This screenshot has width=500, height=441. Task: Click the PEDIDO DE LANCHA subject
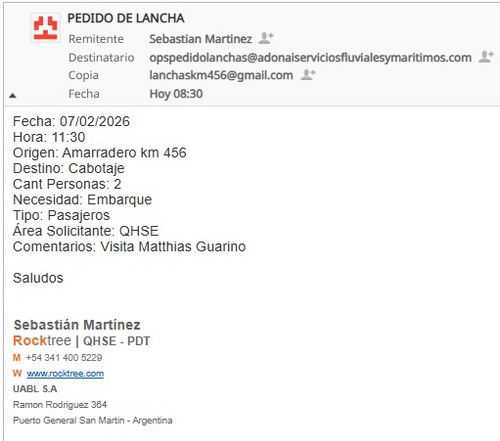pos(126,18)
